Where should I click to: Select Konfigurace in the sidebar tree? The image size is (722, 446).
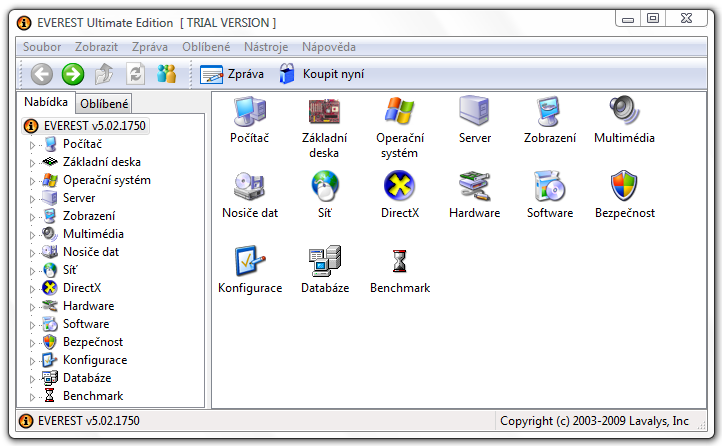click(x=95, y=359)
